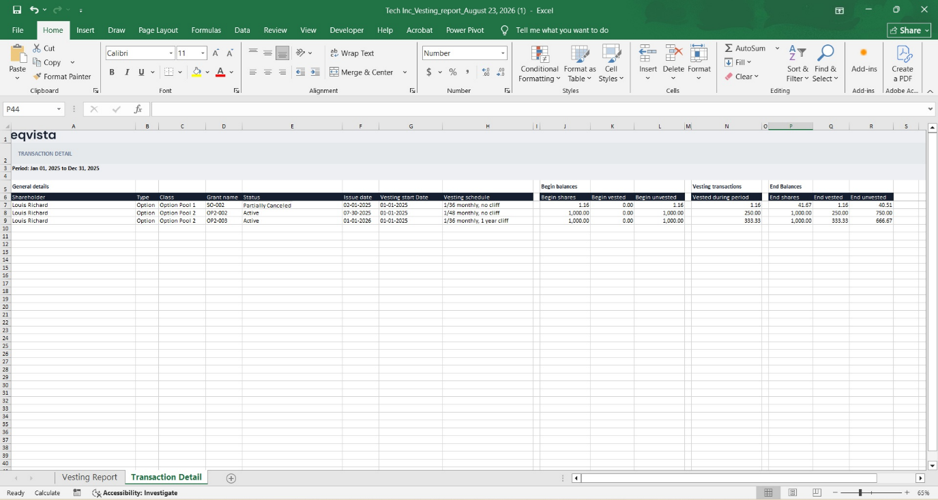
Task: Open the Name Box dropdown arrow
Action: pyautogui.click(x=59, y=109)
